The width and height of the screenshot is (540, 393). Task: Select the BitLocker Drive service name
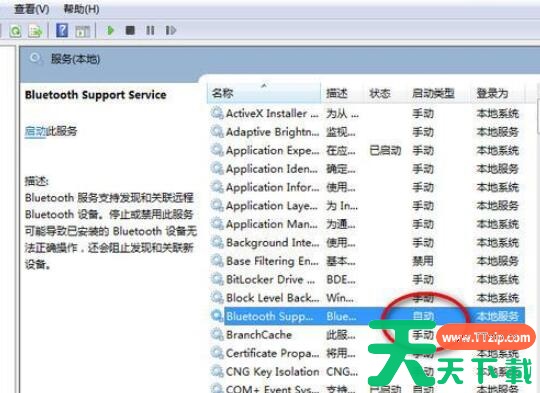tap(270, 279)
